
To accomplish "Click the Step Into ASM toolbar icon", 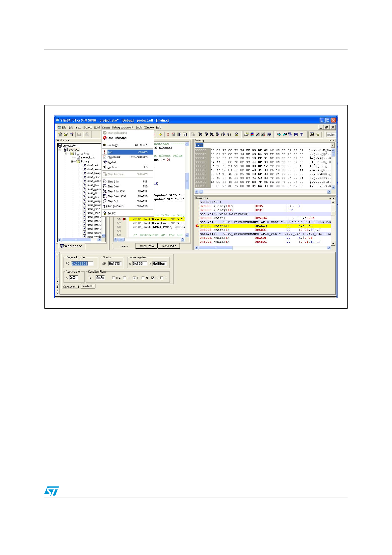I will coord(212,134).
